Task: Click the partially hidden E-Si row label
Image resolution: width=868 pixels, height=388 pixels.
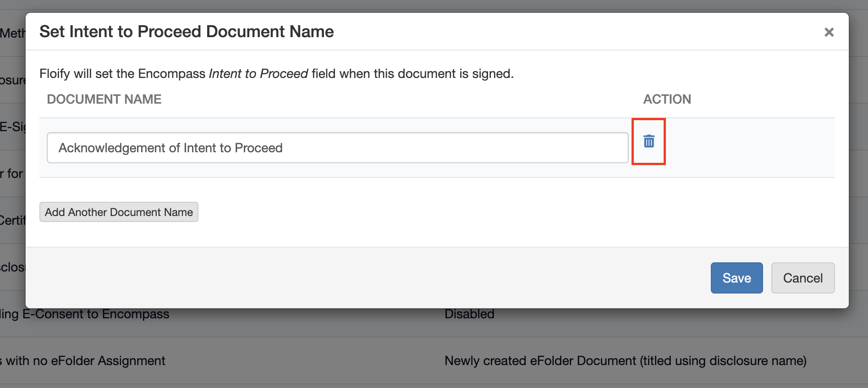Action: [12, 127]
